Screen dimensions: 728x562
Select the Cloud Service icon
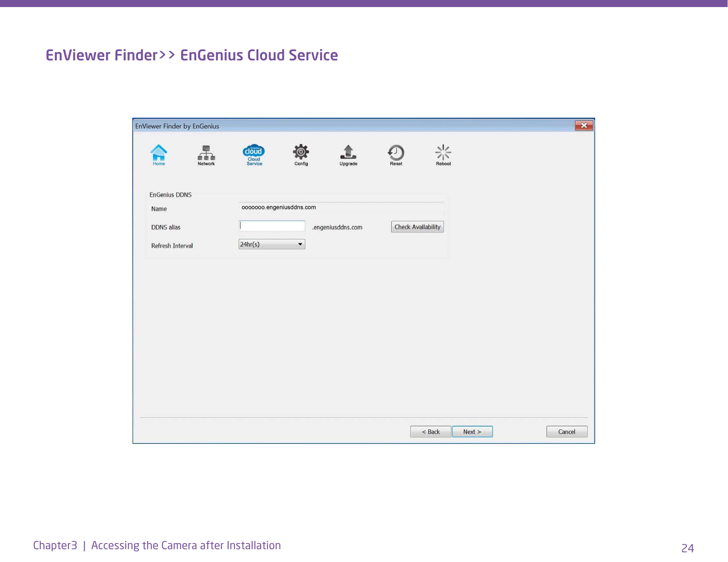[254, 155]
